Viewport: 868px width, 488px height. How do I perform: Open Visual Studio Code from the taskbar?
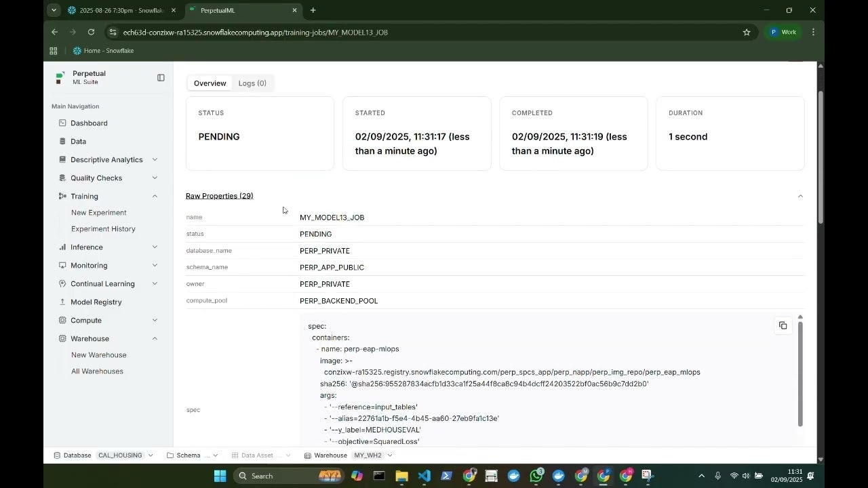tap(425, 476)
